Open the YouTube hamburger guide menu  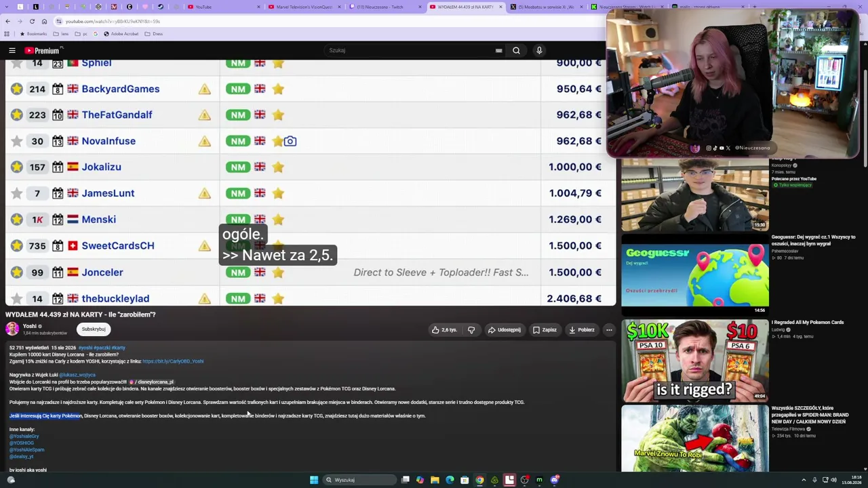point(12,50)
